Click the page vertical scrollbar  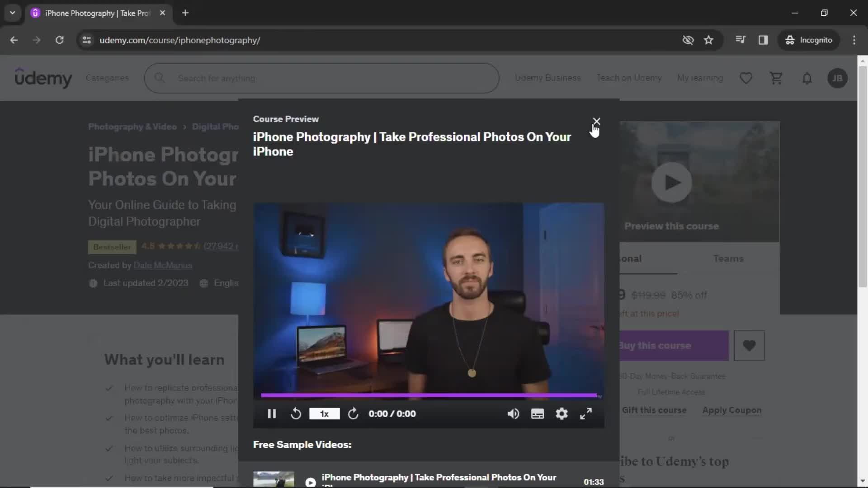pyautogui.click(x=863, y=176)
